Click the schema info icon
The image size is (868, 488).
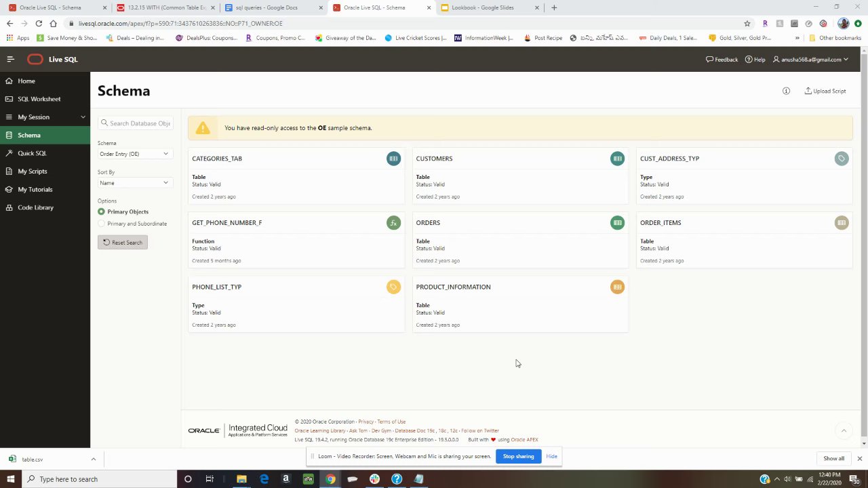(786, 91)
